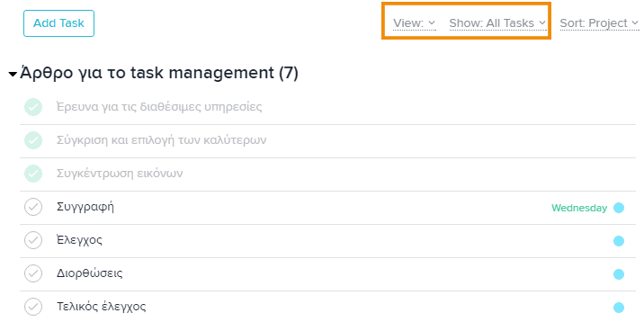Click the Άρθρο για το task management heading
Screen dimensions: 644x331
tap(159, 74)
